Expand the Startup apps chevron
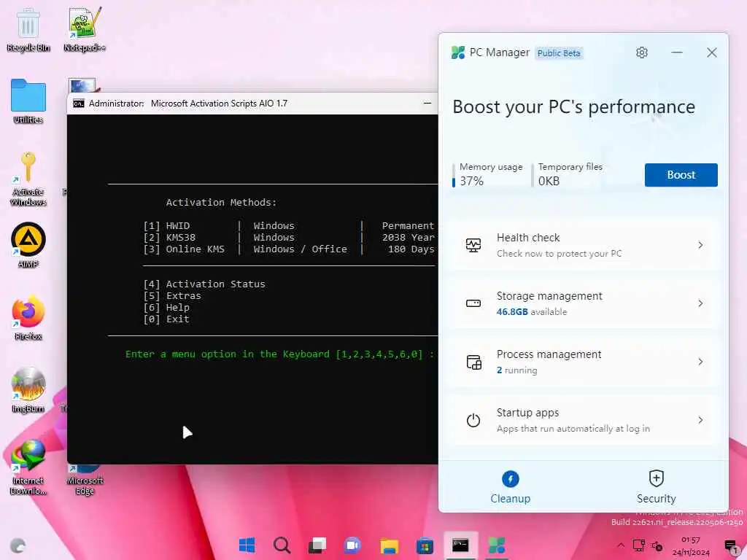The height and width of the screenshot is (560, 747). tap(700, 420)
